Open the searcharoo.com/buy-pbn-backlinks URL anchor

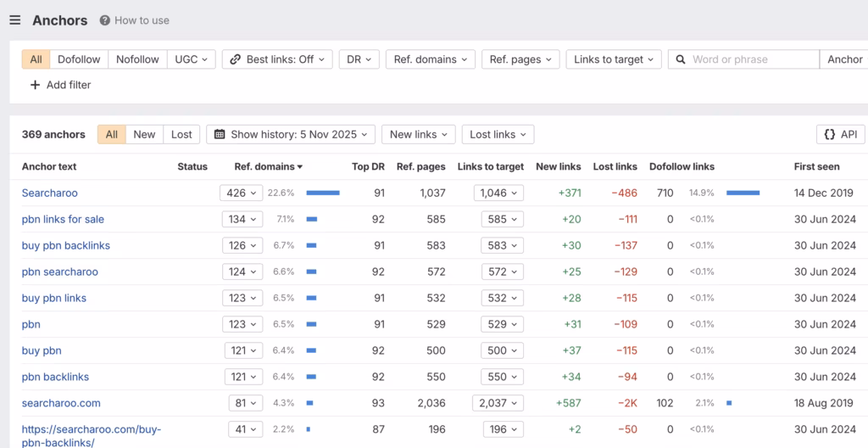click(x=92, y=436)
